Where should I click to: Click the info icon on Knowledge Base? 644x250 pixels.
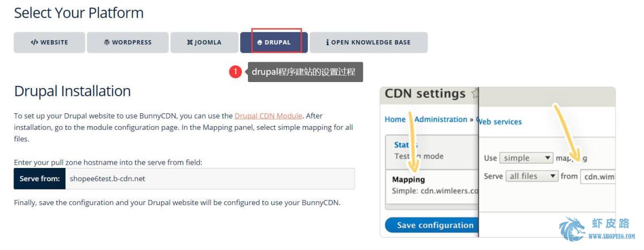pyautogui.click(x=327, y=42)
